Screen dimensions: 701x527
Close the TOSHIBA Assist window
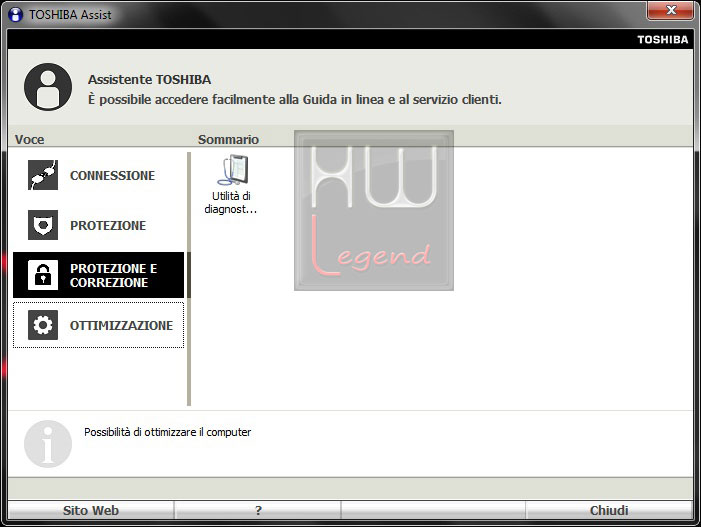[x=670, y=10]
